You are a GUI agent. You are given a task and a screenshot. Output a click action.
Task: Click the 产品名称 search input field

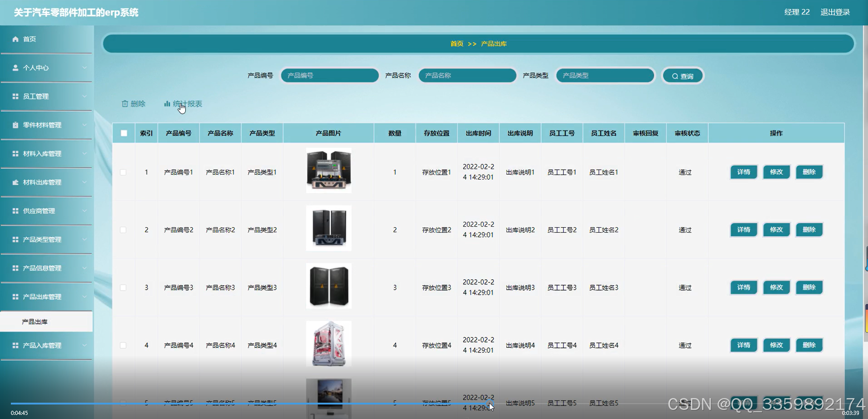pos(467,75)
